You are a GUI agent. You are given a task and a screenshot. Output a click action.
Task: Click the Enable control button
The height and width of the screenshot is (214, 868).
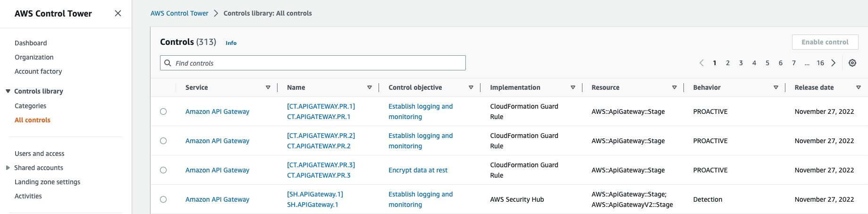coord(825,42)
